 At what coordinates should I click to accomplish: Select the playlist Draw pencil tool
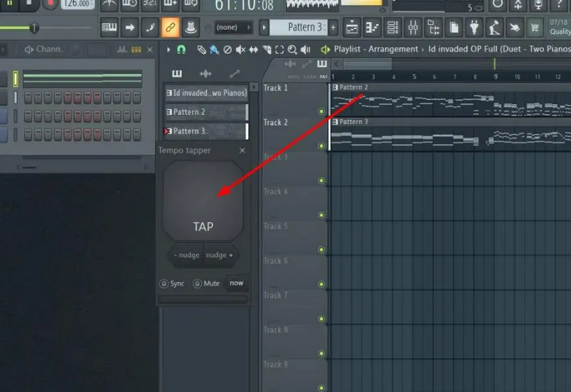[201, 50]
